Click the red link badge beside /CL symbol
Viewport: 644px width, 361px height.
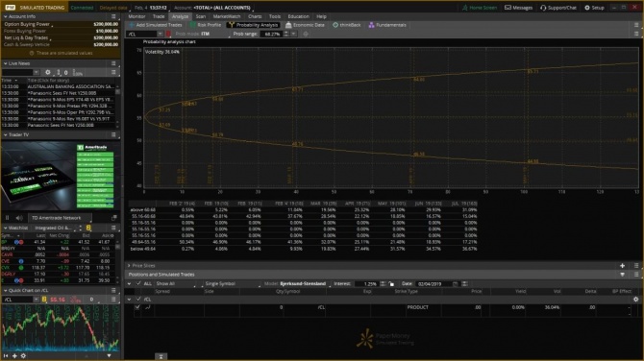point(168,34)
